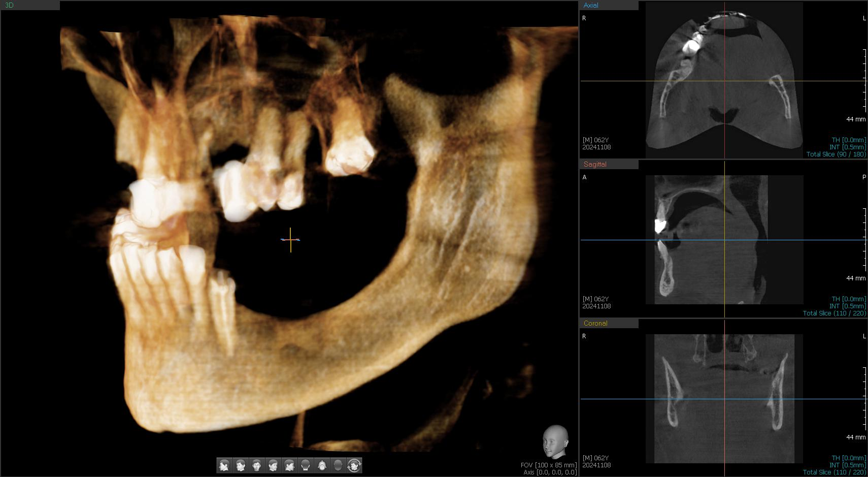Viewport: 868px width, 477px height.
Task: Click the 3D head orientation model
Action: coord(555,442)
